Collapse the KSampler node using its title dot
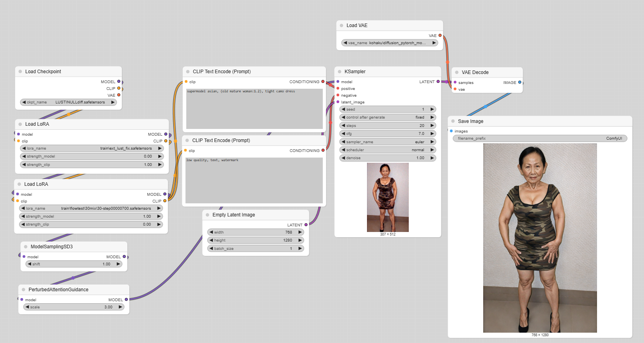Screen dimensions: 644x343 tap(340, 72)
